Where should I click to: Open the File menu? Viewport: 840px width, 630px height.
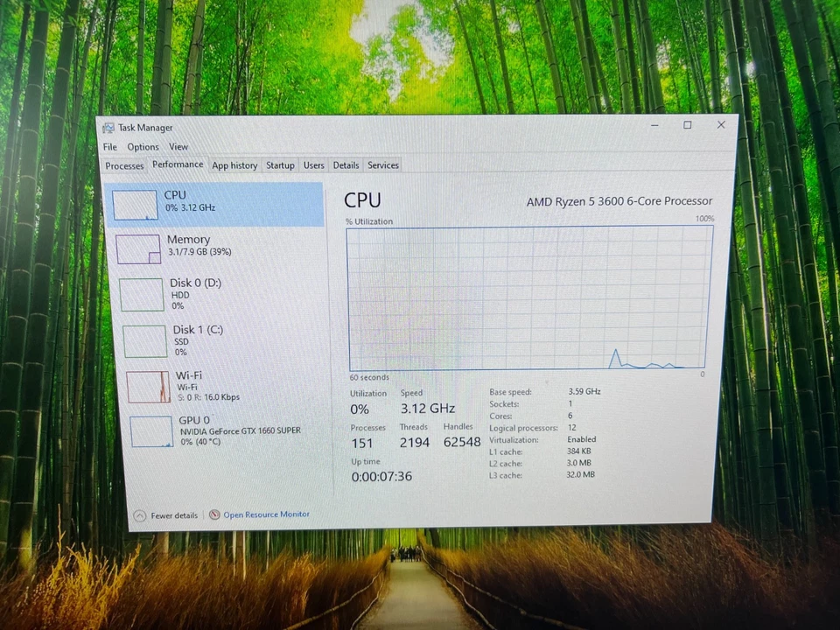point(109,147)
